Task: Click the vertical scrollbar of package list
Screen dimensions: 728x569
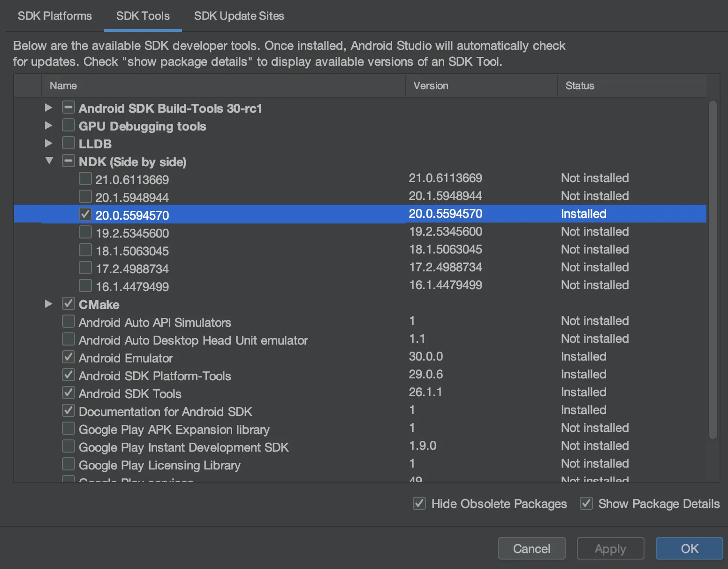Action: tap(713, 270)
